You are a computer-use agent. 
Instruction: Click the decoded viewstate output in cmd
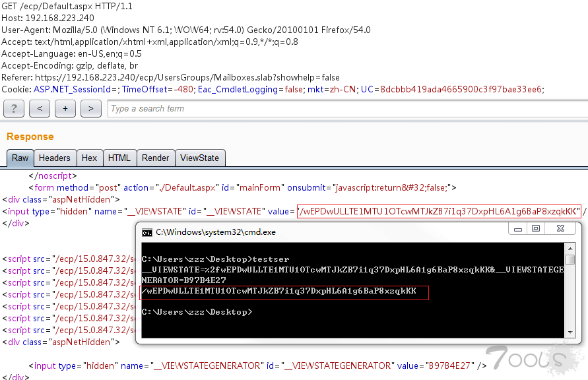tap(278, 291)
